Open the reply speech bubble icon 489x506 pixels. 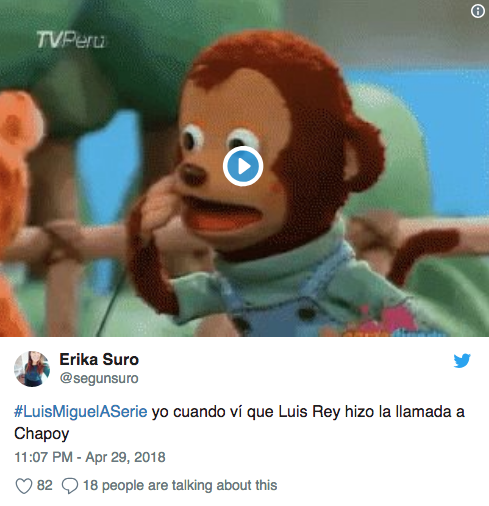70,486
